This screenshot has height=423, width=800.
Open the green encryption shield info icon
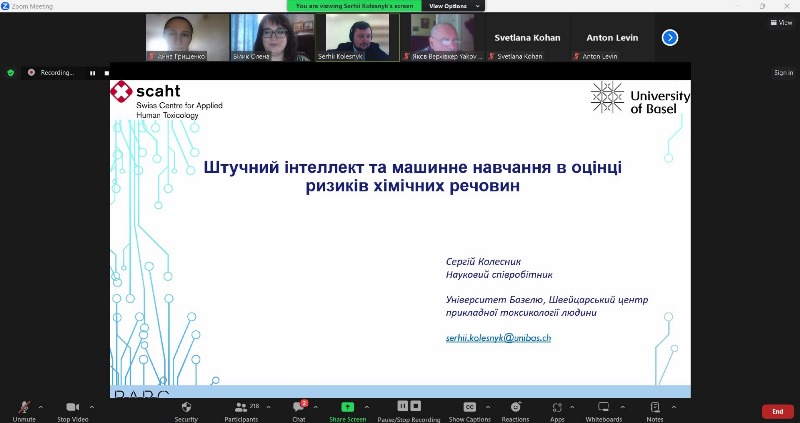point(11,73)
